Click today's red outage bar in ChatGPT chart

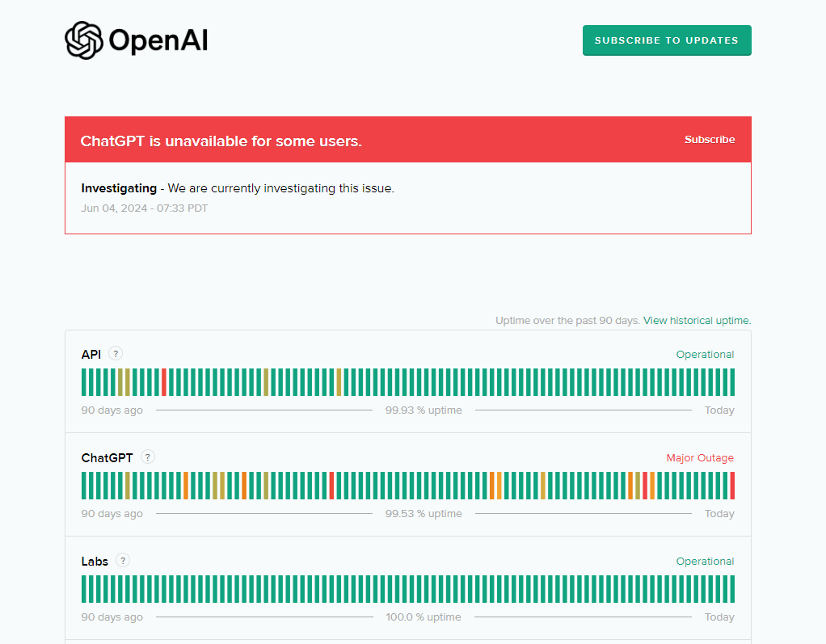click(x=732, y=486)
